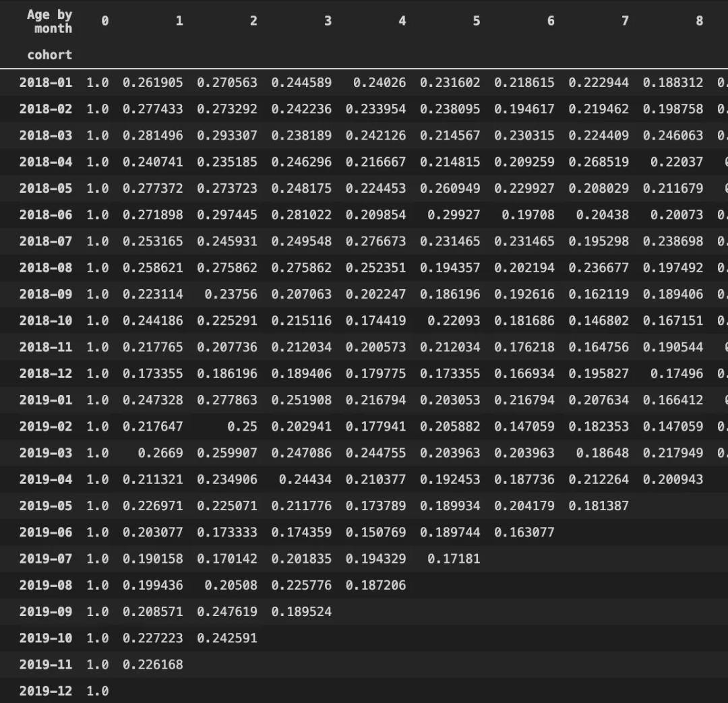
Task: Click the 2019-12 cohort row label
Action: coord(46,692)
